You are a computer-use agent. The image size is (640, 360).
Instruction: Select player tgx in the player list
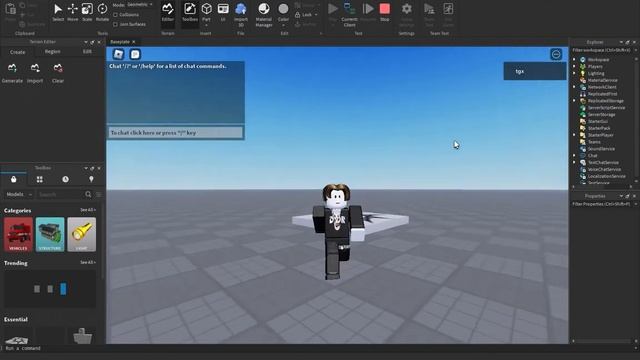tap(535, 71)
